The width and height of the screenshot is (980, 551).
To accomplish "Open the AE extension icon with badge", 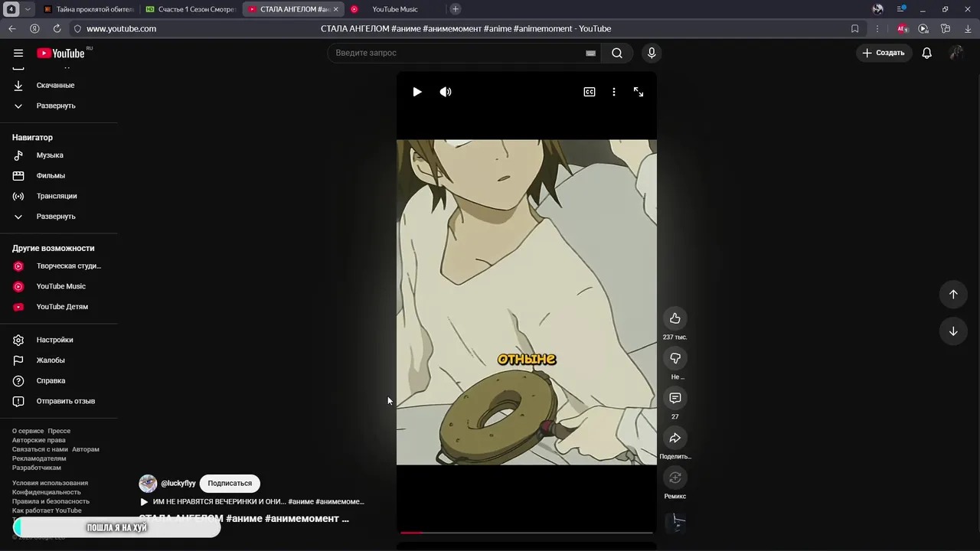I will [x=903, y=28].
